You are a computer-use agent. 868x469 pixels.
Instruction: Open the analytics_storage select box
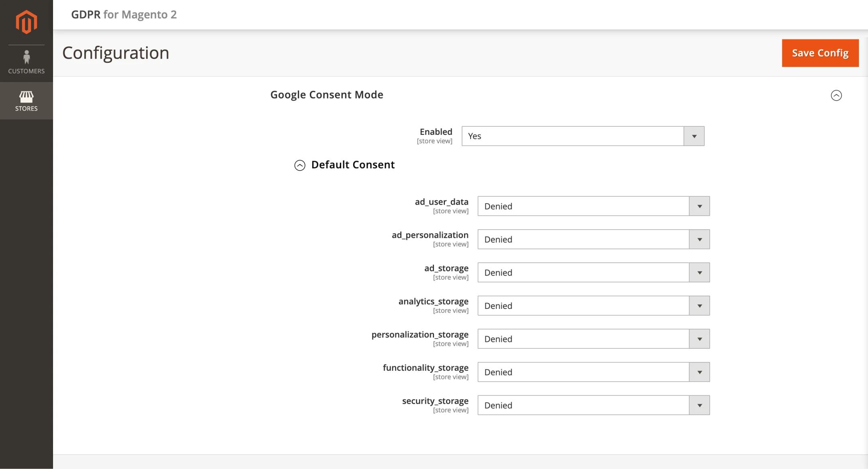(x=593, y=306)
